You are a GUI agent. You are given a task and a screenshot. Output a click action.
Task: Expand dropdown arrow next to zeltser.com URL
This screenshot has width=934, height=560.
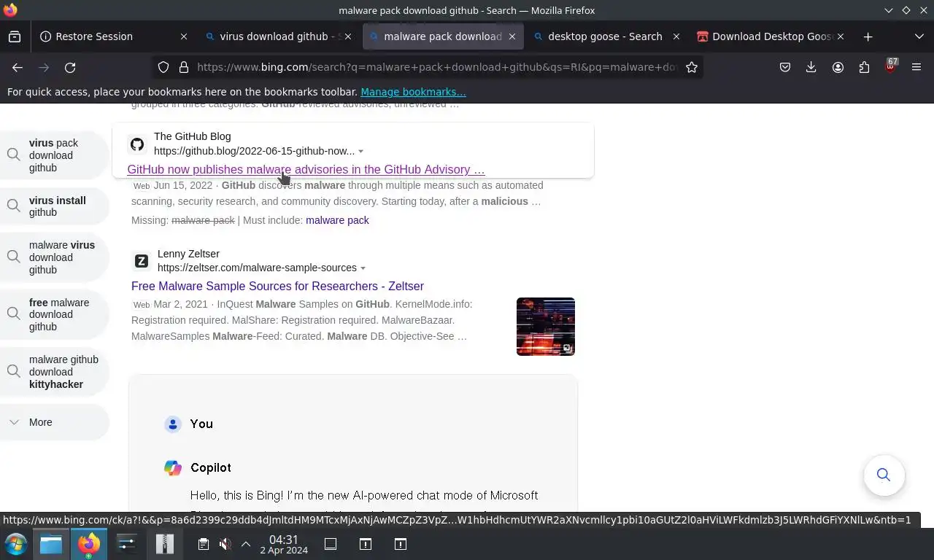pos(363,268)
